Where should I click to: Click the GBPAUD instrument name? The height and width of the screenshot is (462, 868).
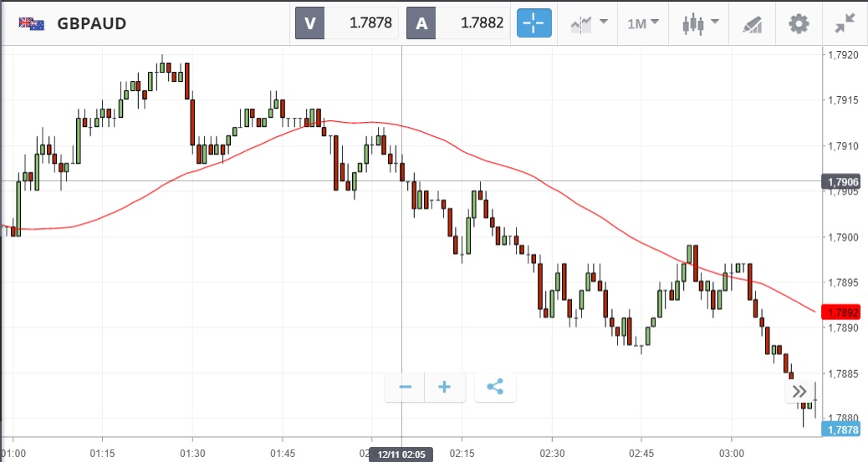coord(92,23)
